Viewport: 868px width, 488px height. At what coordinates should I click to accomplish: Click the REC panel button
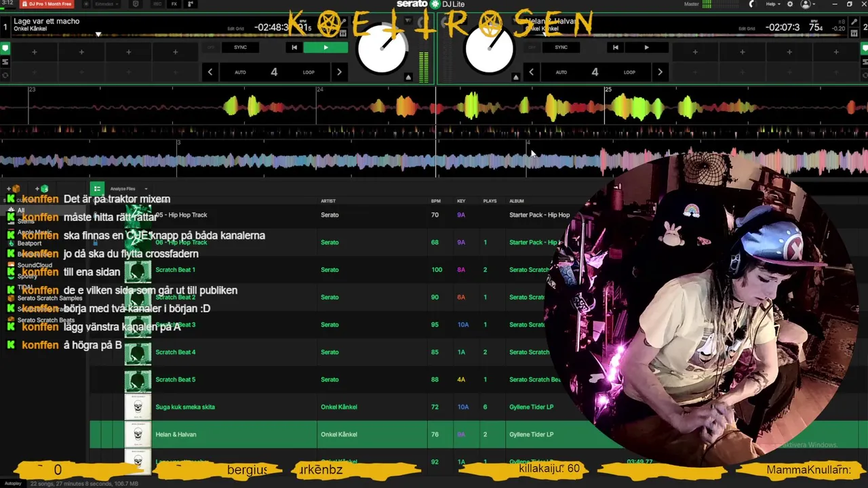pos(157,4)
